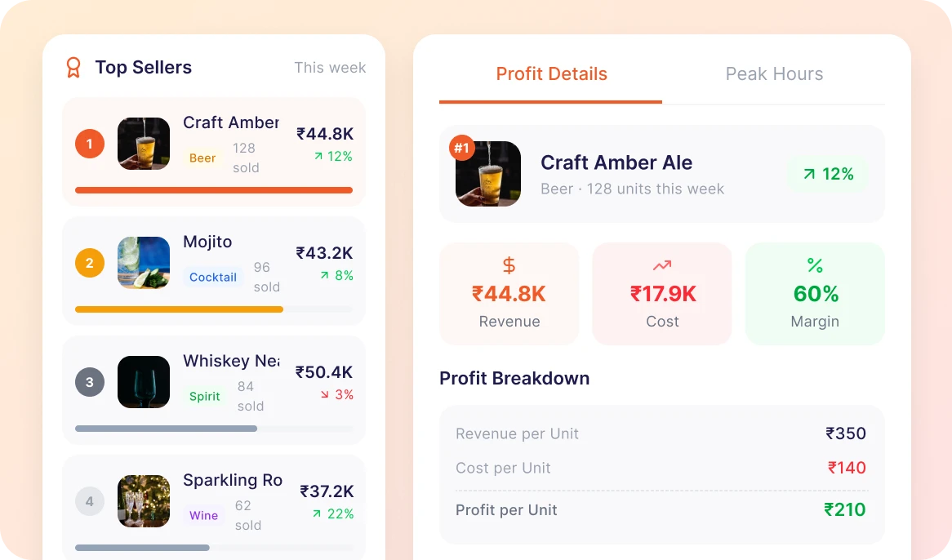Click the rank 3 gray badge
This screenshot has height=560, width=952.
point(90,382)
